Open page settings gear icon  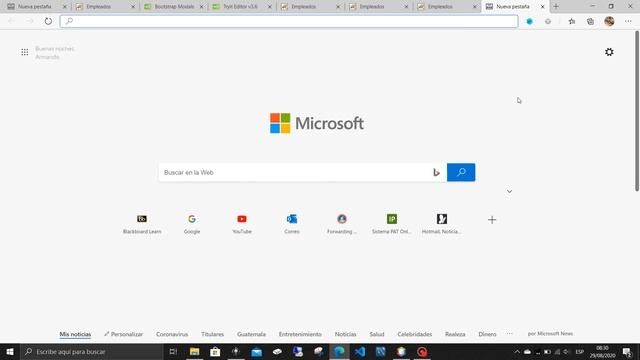coord(609,52)
